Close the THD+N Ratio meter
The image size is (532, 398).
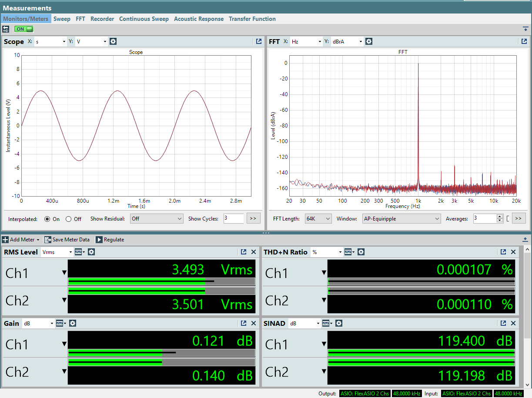coord(513,252)
